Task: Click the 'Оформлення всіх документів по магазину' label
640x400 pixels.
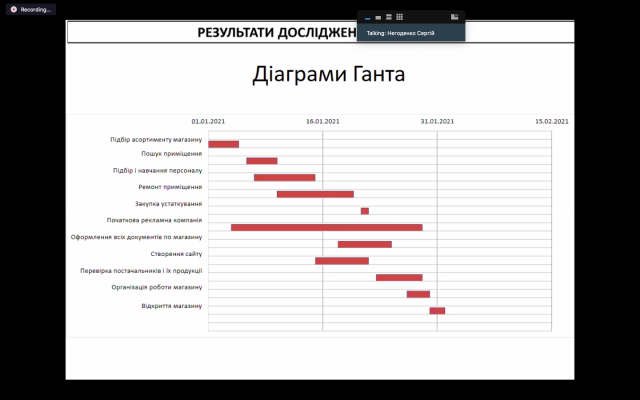Action: (x=136, y=237)
